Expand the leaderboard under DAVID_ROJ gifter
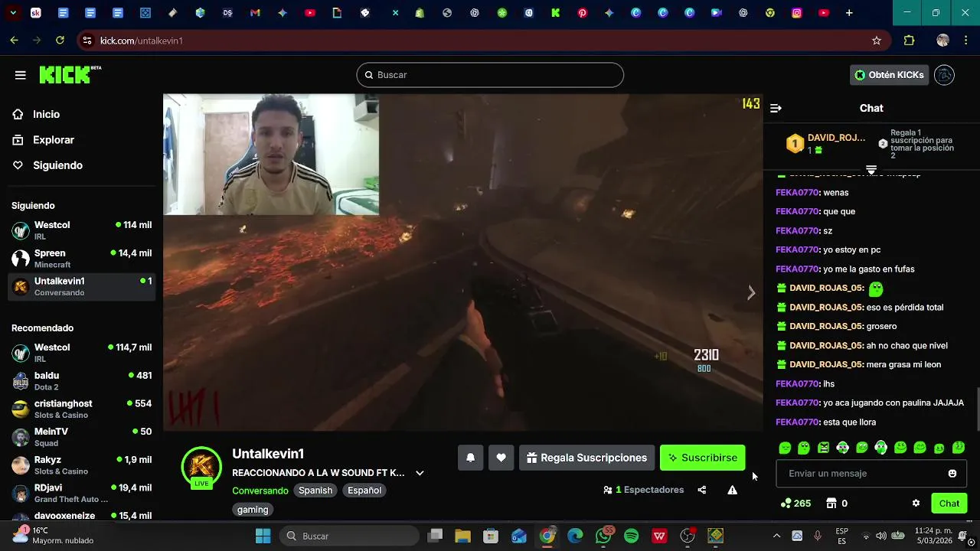Screen dimensions: 980x551 pyautogui.click(x=871, y=169)
